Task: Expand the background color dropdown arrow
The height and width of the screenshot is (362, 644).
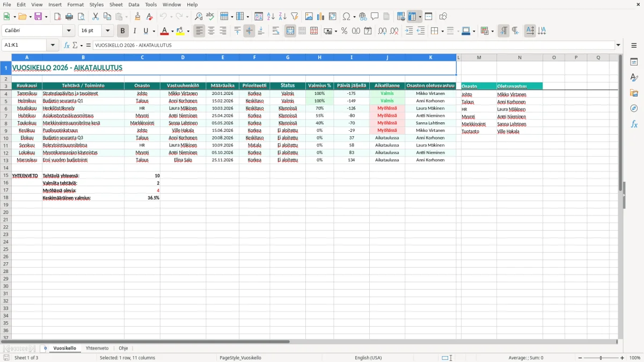Action: [188, 31]
